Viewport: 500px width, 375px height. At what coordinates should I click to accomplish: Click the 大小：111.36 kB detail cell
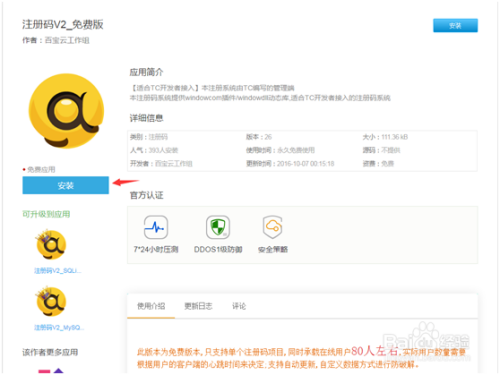(x=385, y=137)
